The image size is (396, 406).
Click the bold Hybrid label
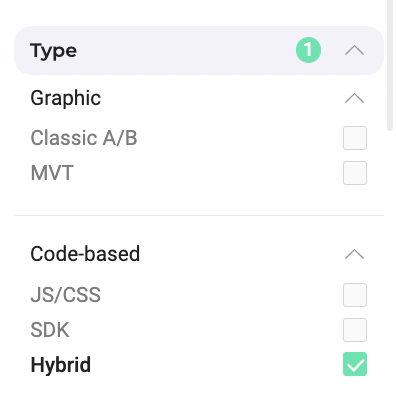pyautogui.click(x=60, y=365)
